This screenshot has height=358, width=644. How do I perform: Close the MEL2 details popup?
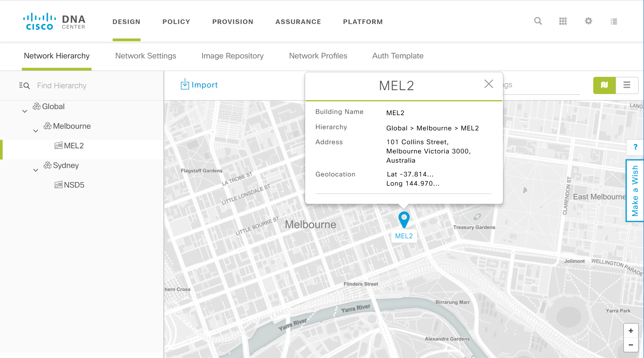[x=489, y=84]
